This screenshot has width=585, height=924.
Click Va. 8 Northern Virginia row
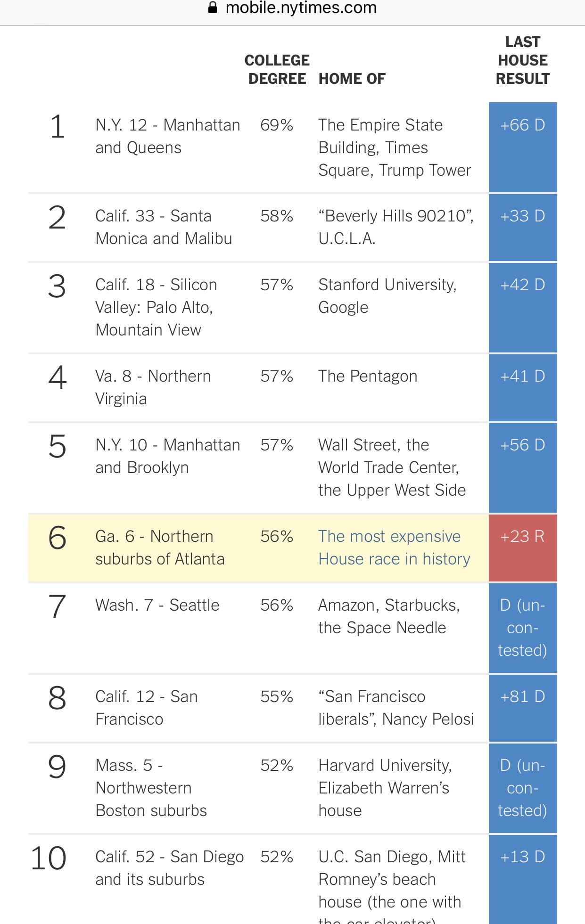point(153,387)
